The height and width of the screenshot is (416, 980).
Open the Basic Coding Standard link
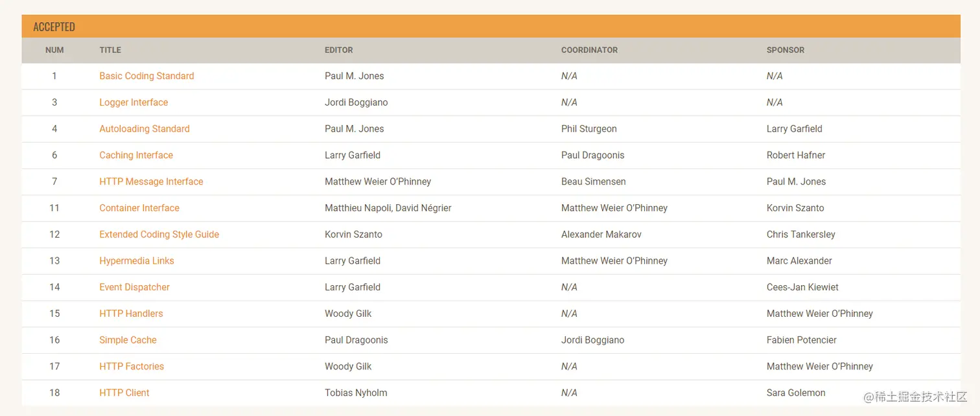(146, 76)
